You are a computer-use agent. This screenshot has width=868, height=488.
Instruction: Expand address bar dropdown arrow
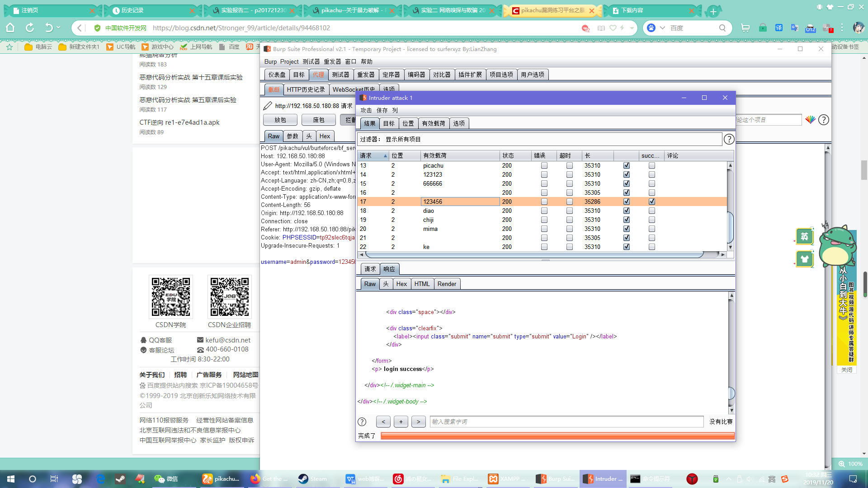[x=632, y=28]
